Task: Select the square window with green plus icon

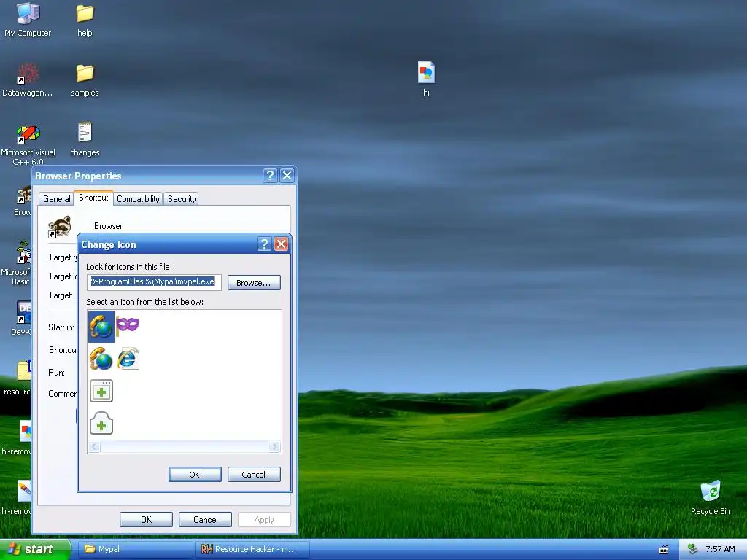Action: coord(101,391)
